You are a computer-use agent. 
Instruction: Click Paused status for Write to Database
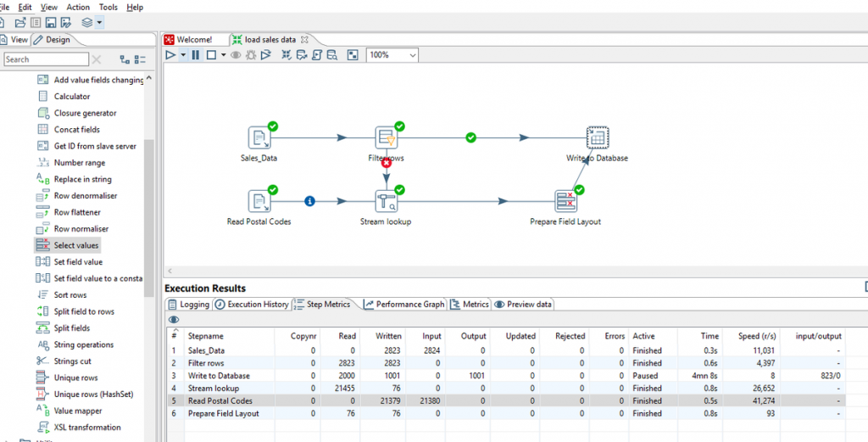[x=645, y=376]
